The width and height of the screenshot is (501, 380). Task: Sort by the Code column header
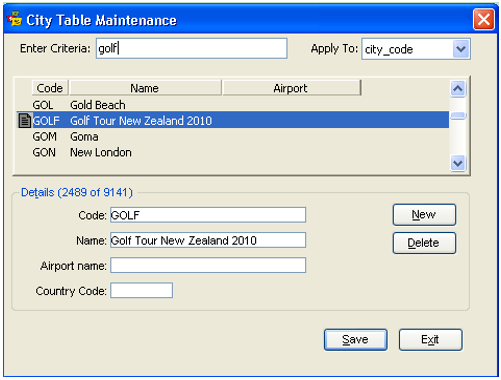click(50, 88)
